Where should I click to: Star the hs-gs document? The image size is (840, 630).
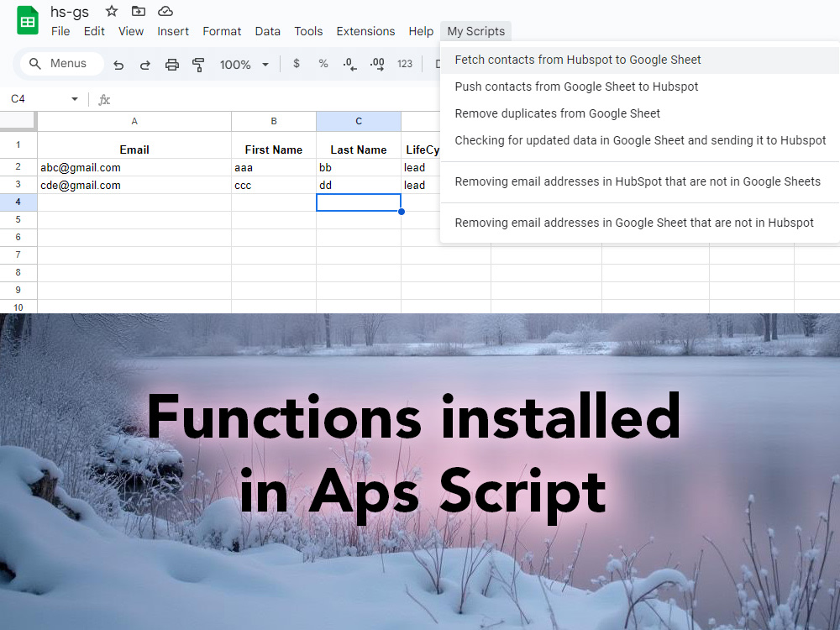pyautogui.click(x=112, y=11)
